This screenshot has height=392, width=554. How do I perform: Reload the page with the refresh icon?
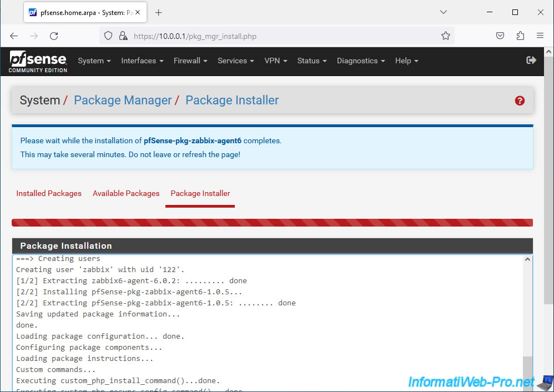click(x=54, y=36)
